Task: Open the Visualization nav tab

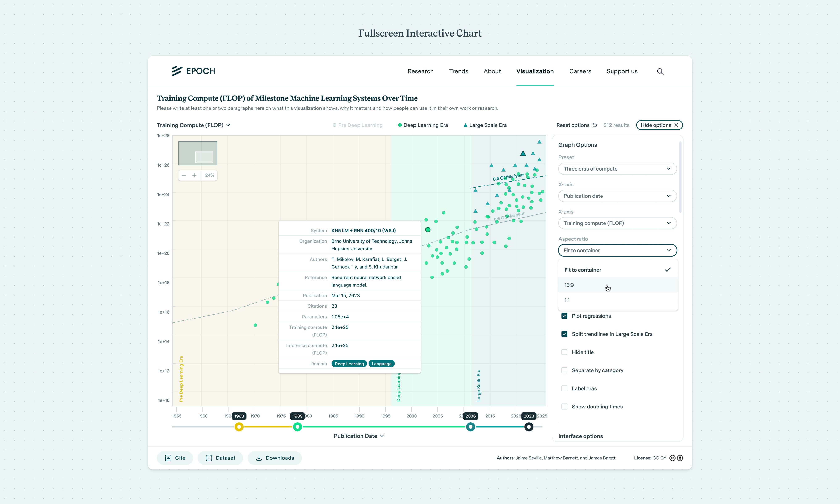Action: coord(535,71)
